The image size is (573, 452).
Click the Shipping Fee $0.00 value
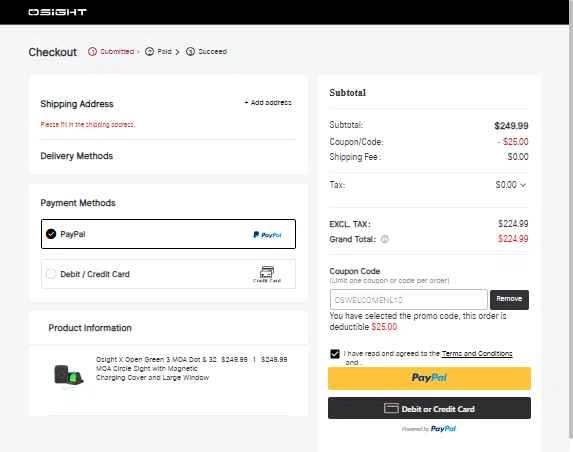click(518, 157)
